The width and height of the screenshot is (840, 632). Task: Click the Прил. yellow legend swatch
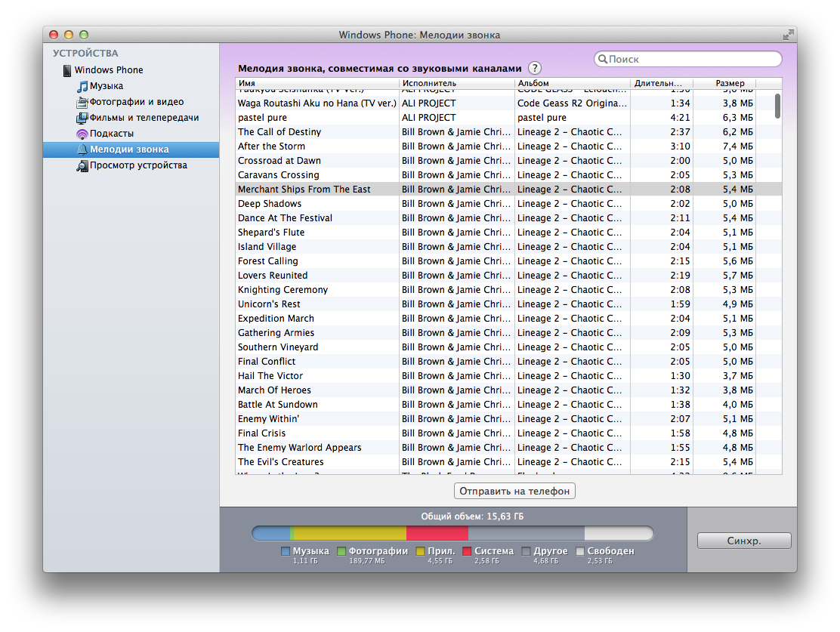coord(420,551)
